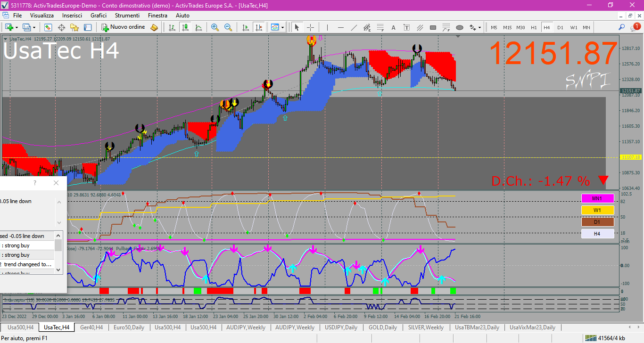Viewport: 644px width, 343px height.
Task: Click the magenta MN1 legend swatch
Action: 597,198
